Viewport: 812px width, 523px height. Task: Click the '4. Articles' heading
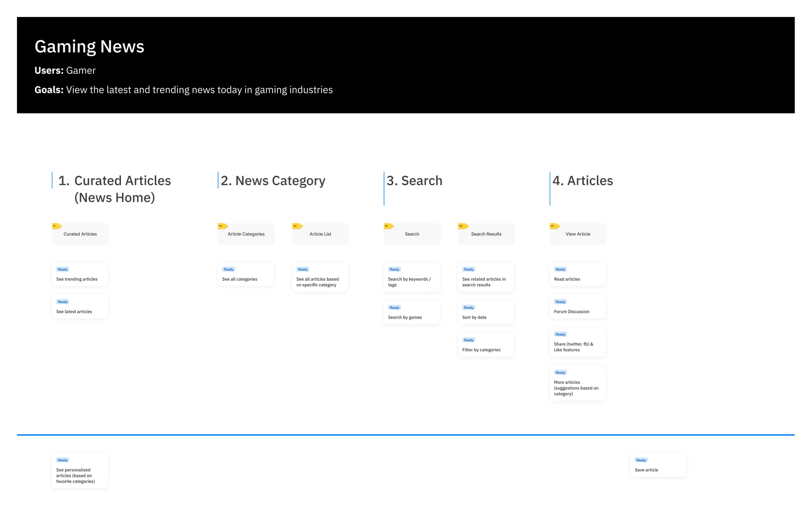583,181
